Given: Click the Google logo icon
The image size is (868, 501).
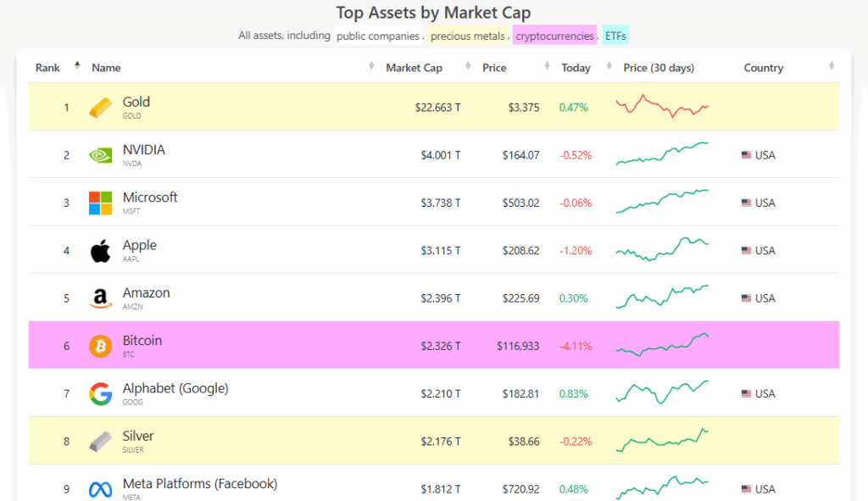Looking at the screenshot, I should tap(100, 393).
